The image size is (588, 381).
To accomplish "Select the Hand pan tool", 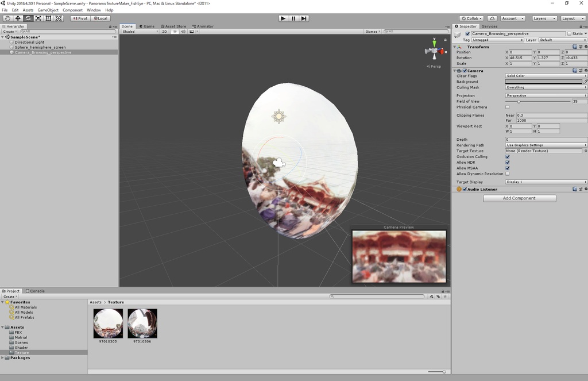I will click(7, 18).
